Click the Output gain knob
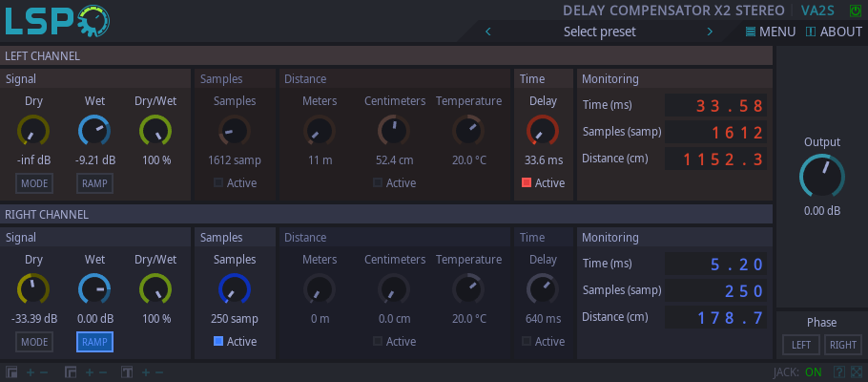The width and height of the screenshot is (868, 382). click(821, 176)
